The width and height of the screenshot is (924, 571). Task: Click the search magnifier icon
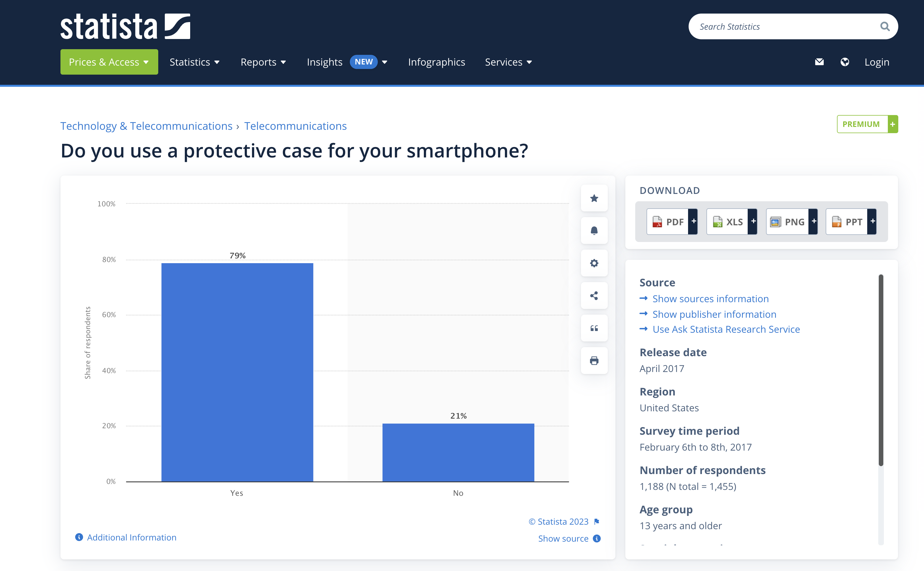pos(885,27)
